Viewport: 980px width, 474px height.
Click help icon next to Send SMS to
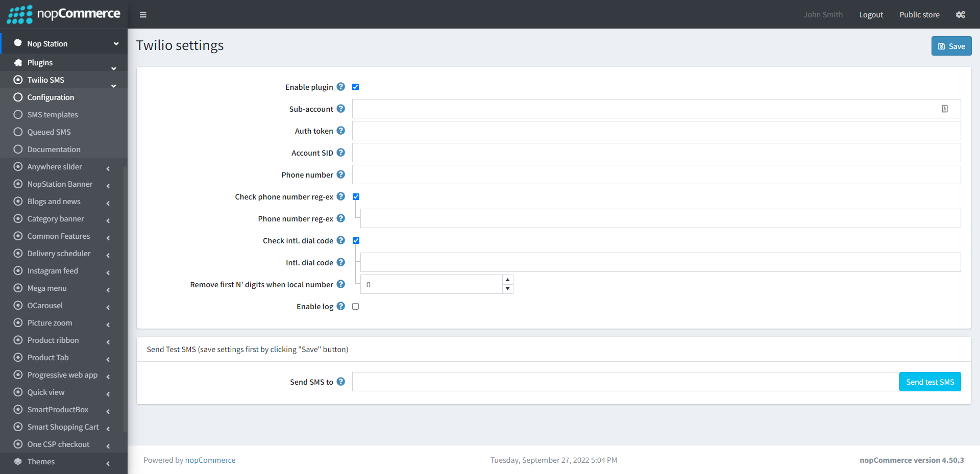pyautogui.click(x=341, y=382)
